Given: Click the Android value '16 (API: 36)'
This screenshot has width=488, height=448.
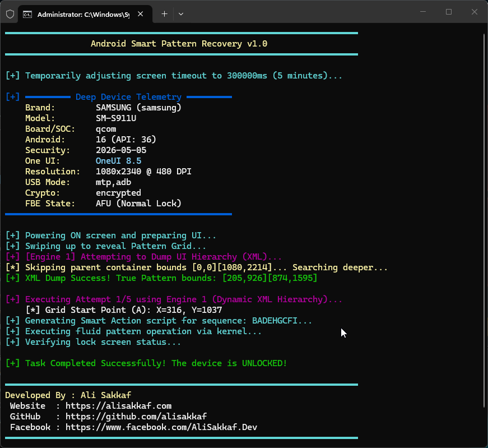Looking at the screenshot, I should click(x=126, y=140).
